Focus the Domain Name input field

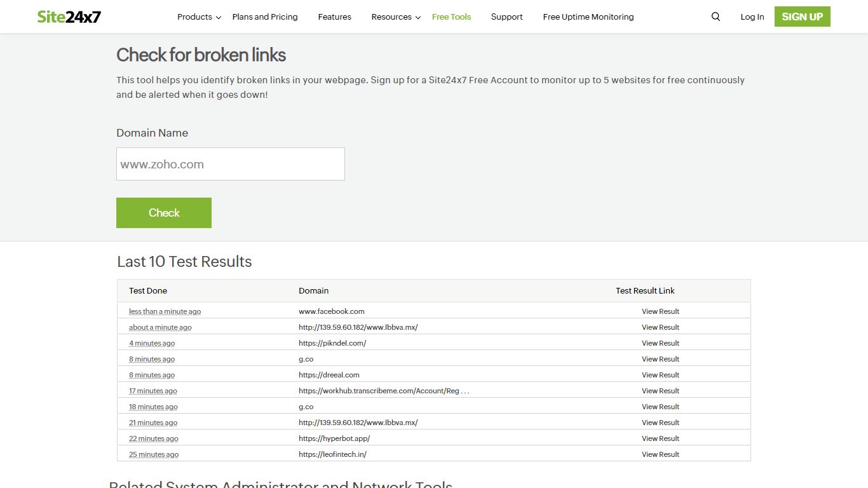[x=231, y=164]
